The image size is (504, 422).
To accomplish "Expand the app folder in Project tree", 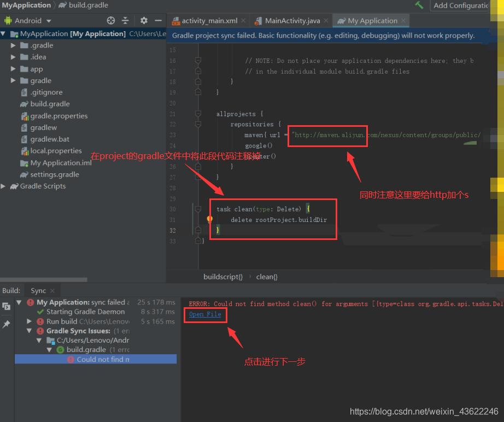I will point(13,69).
